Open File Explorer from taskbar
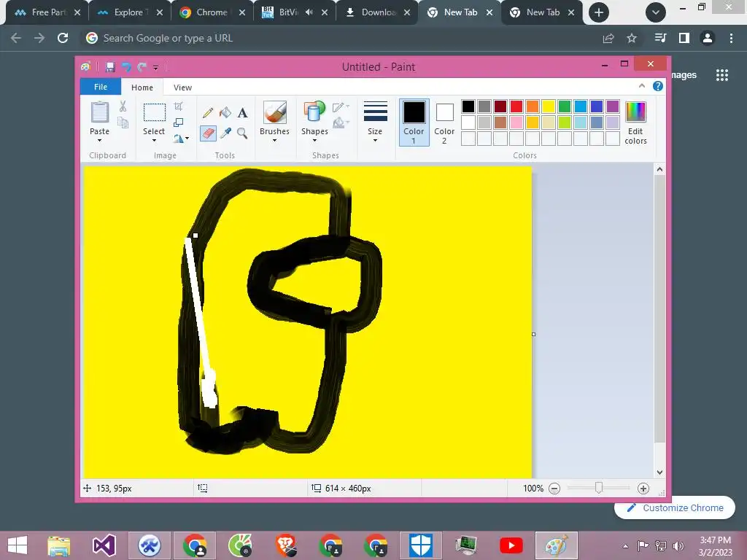 click(x=58, y=545)
